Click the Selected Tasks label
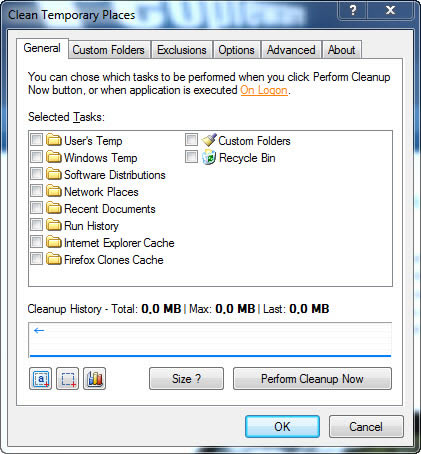 click(66, 117)
